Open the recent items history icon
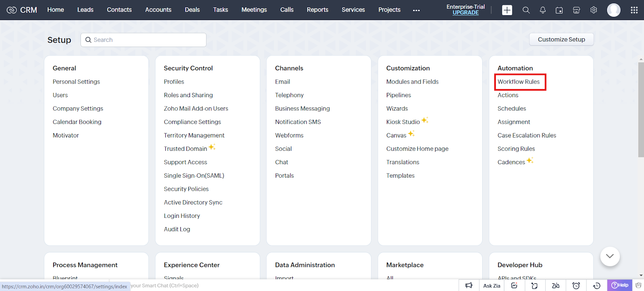644x291 pixels. coord(597,285)
